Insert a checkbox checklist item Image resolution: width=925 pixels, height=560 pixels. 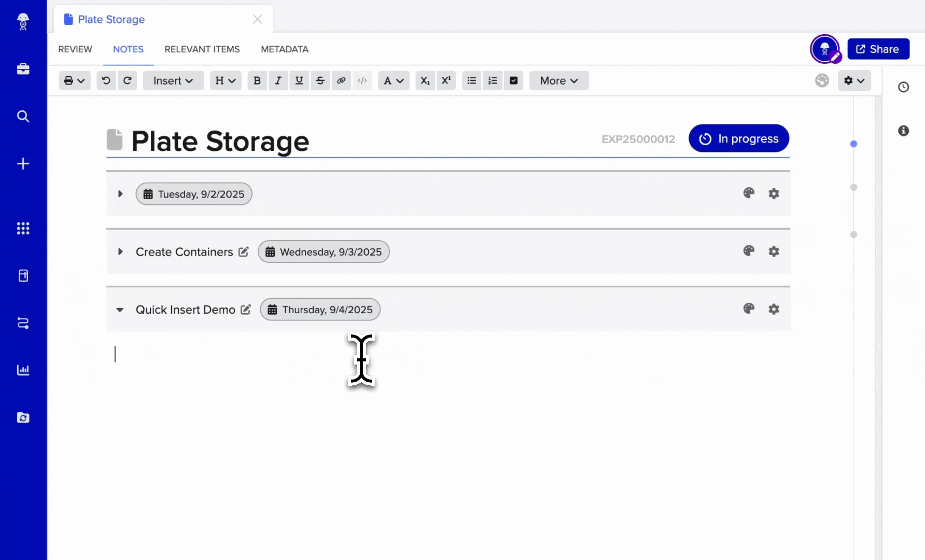[x=513, y=80]
